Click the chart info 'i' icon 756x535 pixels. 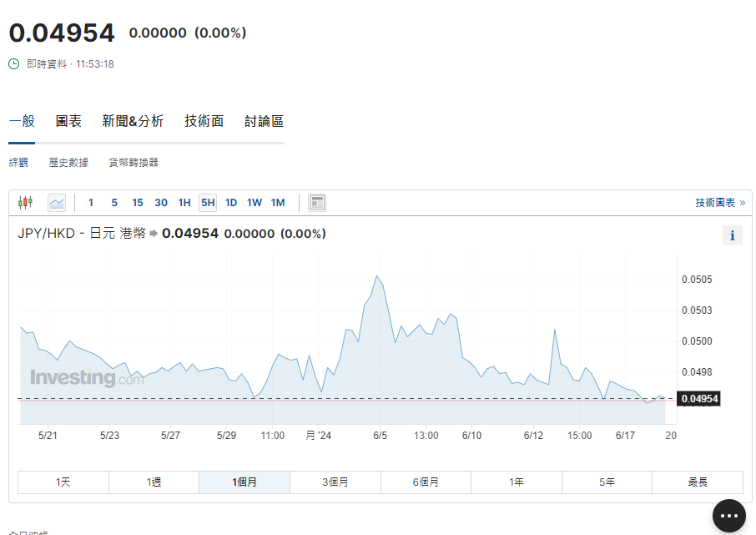click(x=732, y=235)
